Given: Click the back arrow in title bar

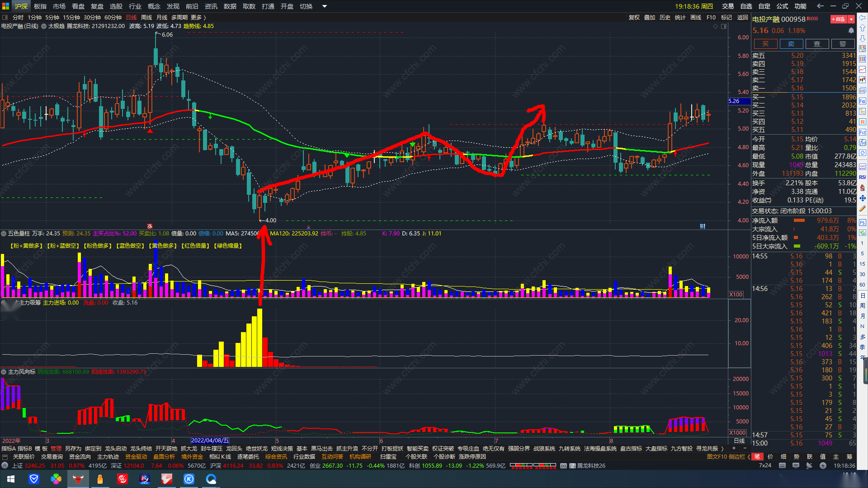Looking at the screenshot, I should pos(820,6).
